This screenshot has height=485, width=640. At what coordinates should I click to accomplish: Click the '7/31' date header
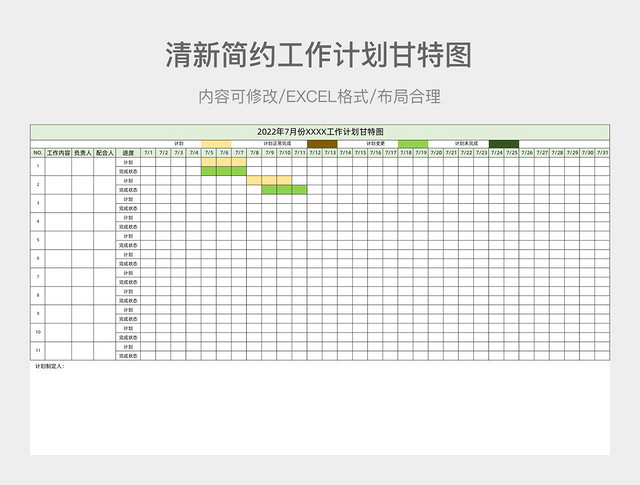point(602,153)
